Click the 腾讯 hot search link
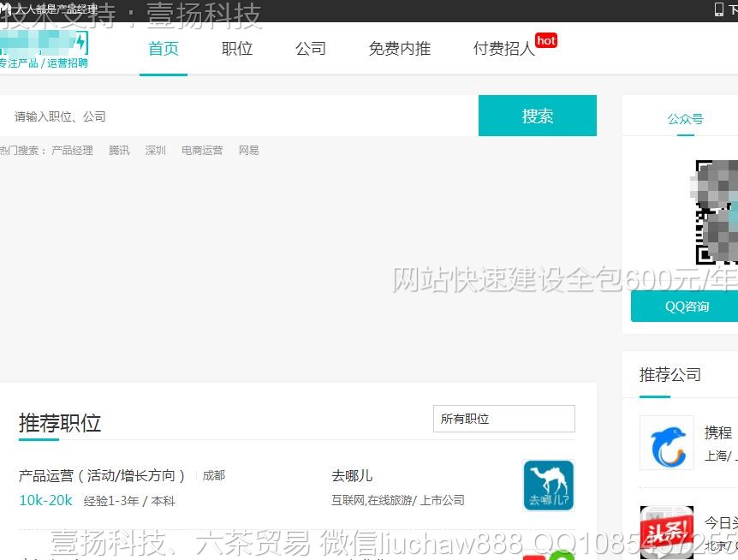 tap(119, 150)
